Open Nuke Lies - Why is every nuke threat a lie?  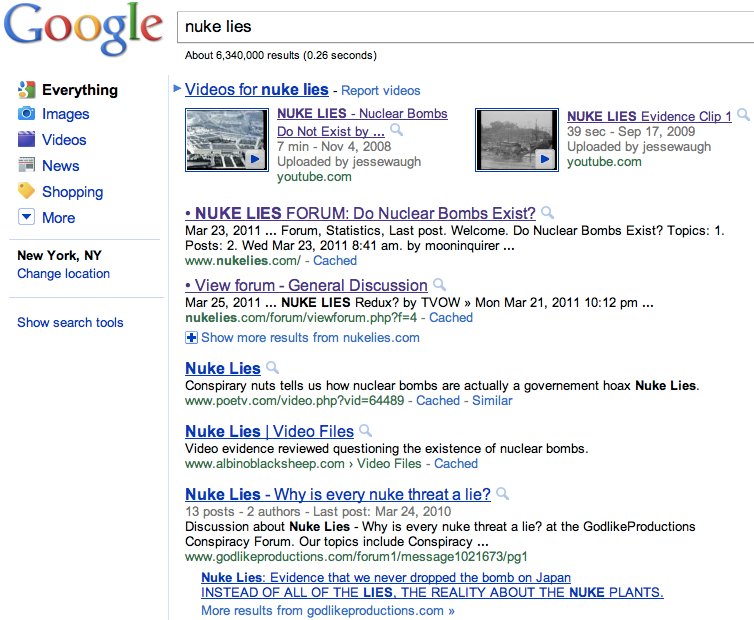pos(338,494)
